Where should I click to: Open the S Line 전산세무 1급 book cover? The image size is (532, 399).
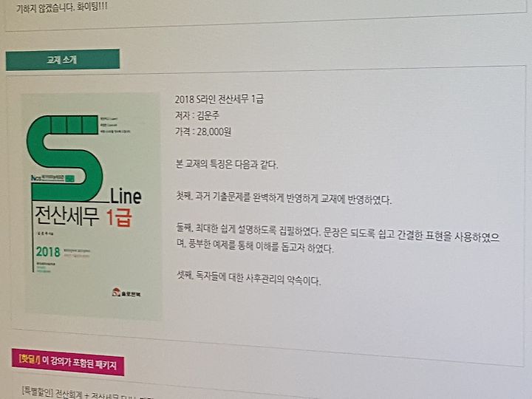click(92, 206)
